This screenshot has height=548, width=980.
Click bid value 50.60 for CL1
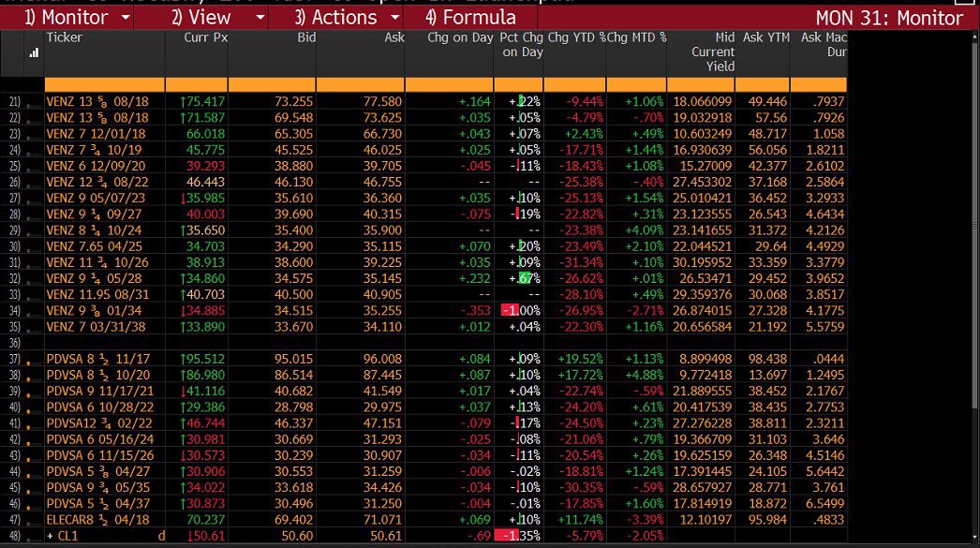[x=297, y=536]
